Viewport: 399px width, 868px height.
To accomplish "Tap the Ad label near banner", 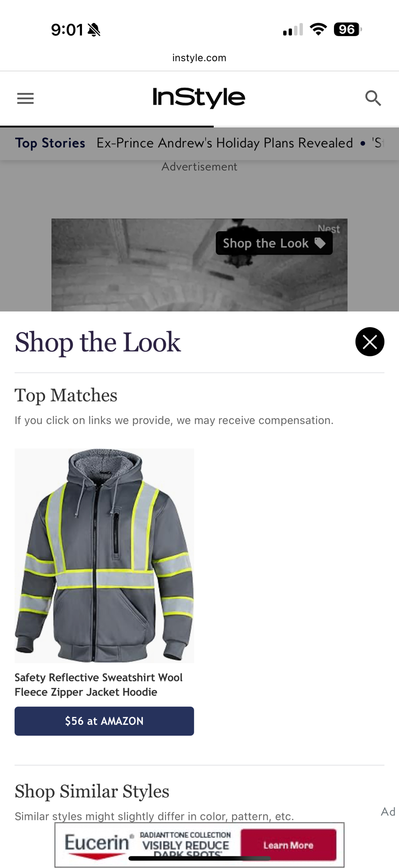I will tap(388, 812).
